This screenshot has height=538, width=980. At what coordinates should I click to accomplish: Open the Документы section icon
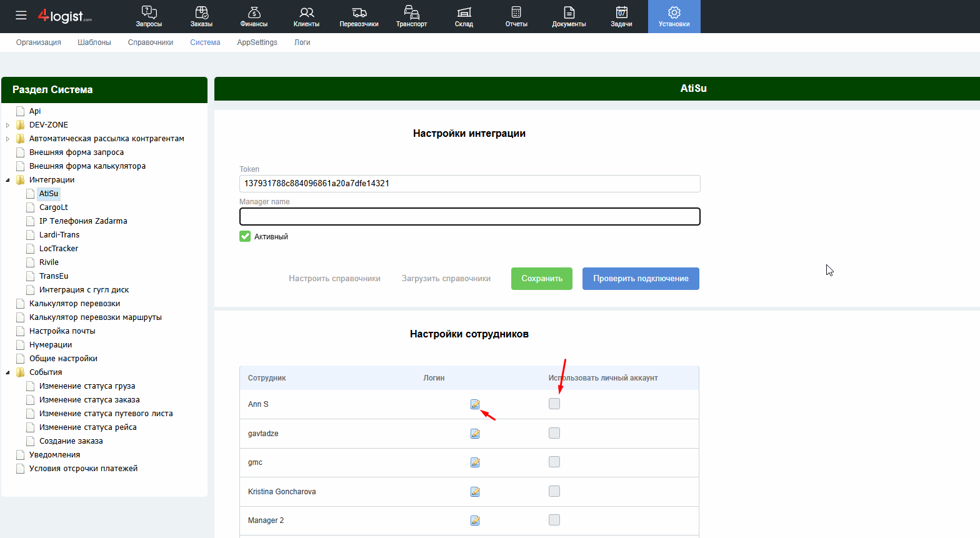click(569, 12)
